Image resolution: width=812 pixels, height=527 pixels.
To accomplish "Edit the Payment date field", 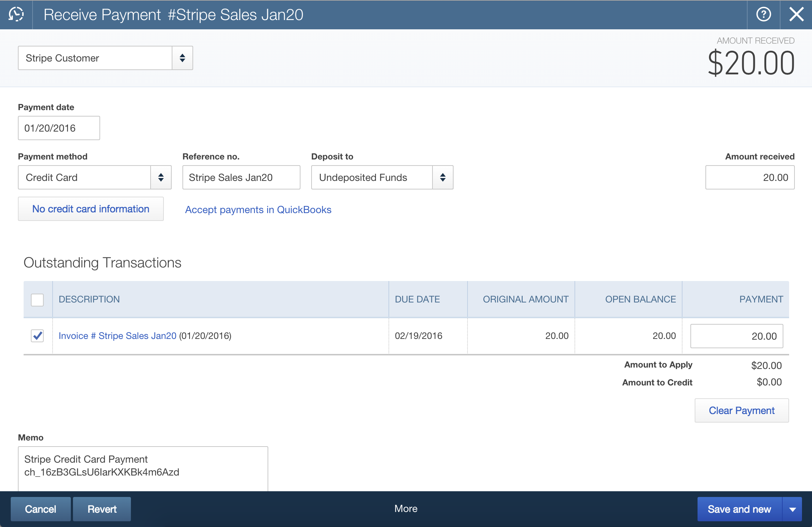I will pos(59,128).
